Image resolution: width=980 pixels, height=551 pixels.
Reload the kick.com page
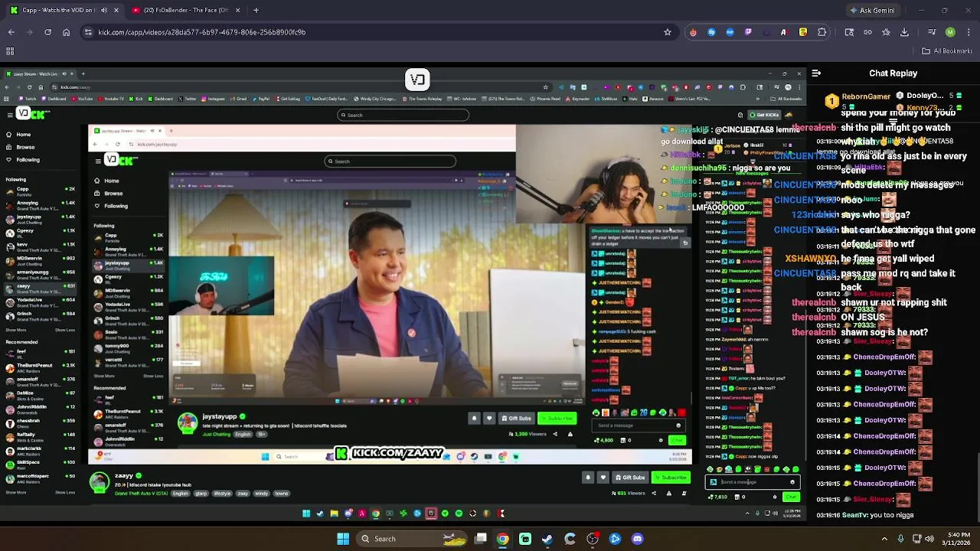47,32
